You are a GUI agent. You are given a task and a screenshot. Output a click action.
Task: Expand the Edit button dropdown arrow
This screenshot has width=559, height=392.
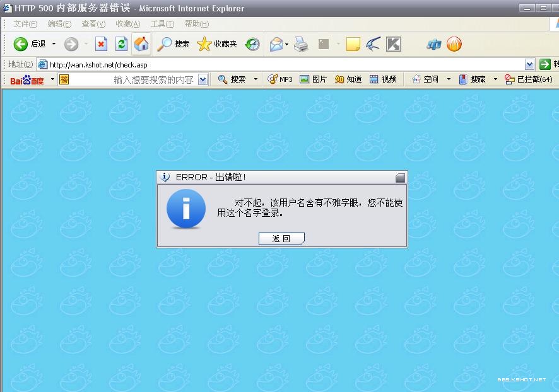338,44
